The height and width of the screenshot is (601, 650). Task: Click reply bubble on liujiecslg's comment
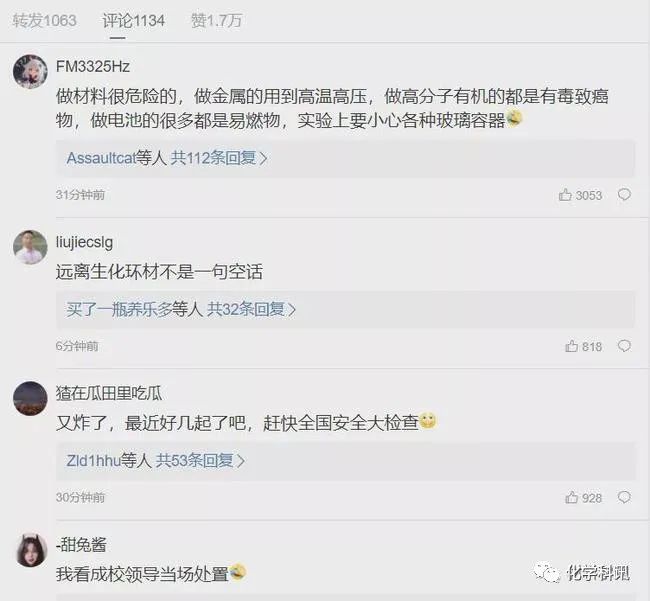coord(624,346)
